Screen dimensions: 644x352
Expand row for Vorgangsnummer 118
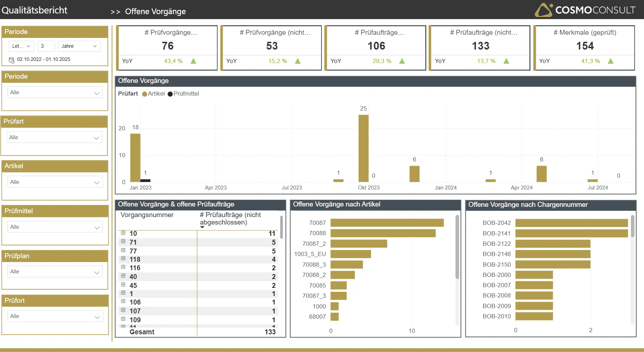click(x=123, y=259)
